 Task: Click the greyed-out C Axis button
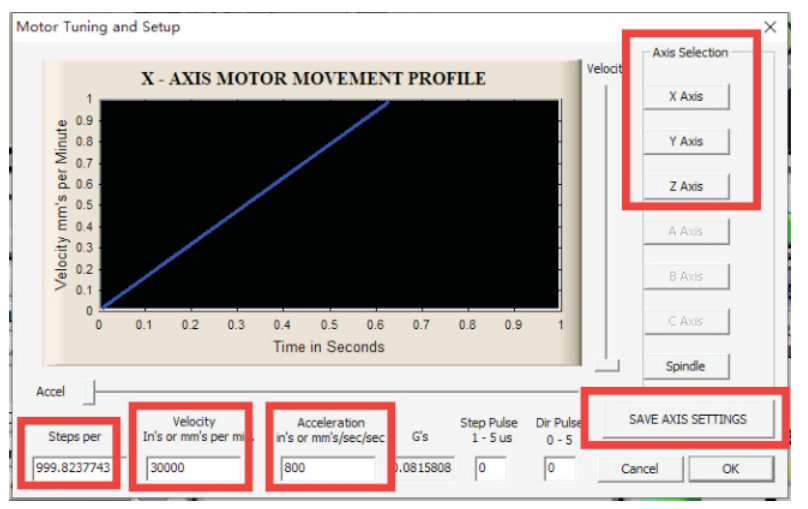coord(685,322)
